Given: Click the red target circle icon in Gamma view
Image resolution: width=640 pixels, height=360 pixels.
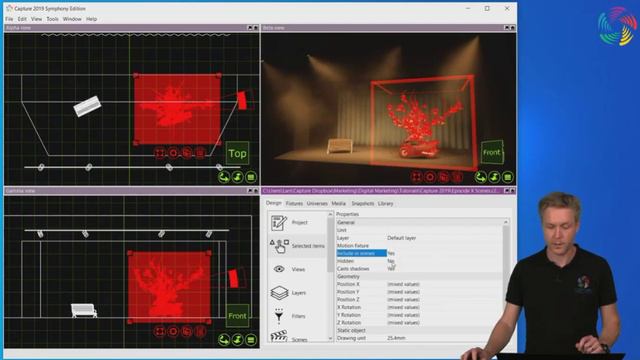Looking at the screenshot, I should [x=173, y=331].
